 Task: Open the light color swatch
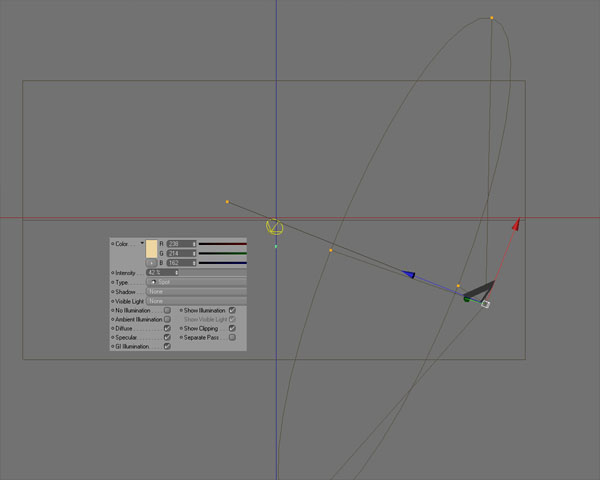tap(152, 249)
